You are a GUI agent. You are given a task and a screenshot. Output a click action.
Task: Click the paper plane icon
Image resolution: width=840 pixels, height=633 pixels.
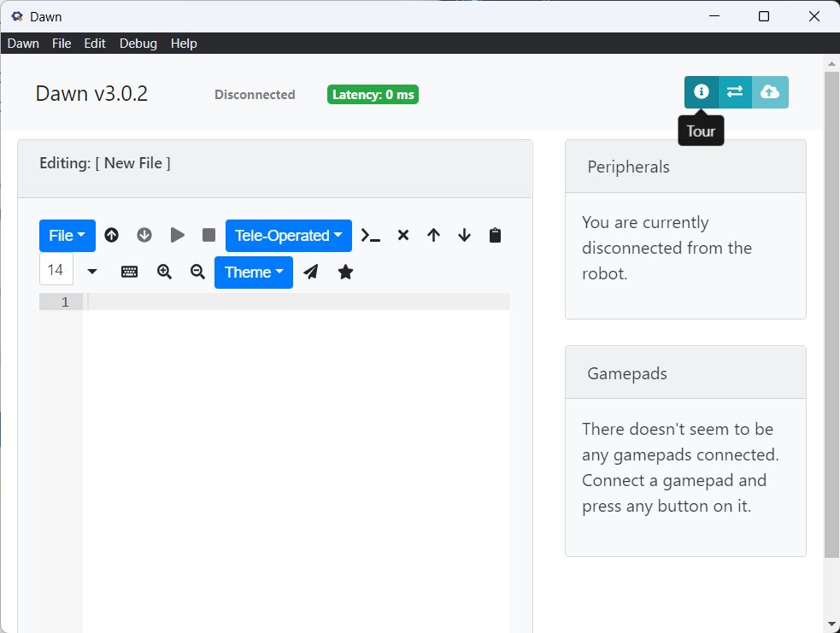tap(311, 272)
